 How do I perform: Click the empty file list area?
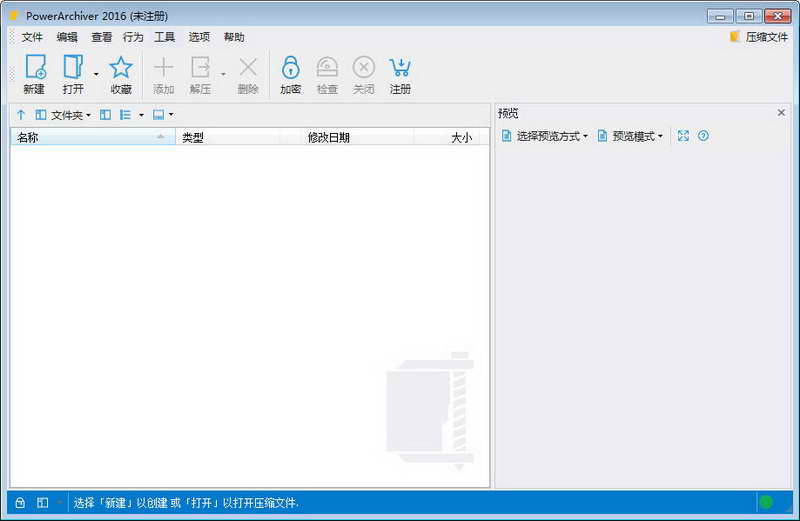tap(249, 315)
